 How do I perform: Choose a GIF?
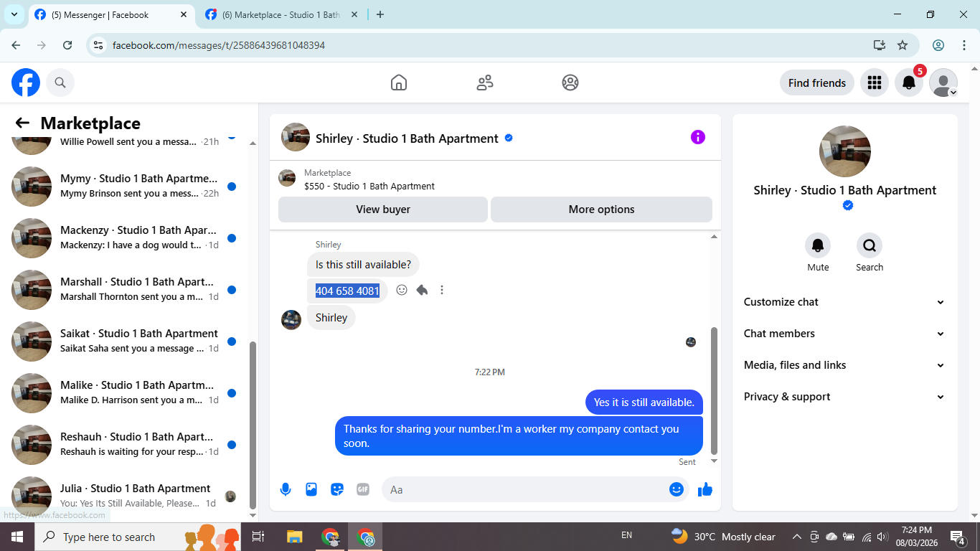click(363, 489)
